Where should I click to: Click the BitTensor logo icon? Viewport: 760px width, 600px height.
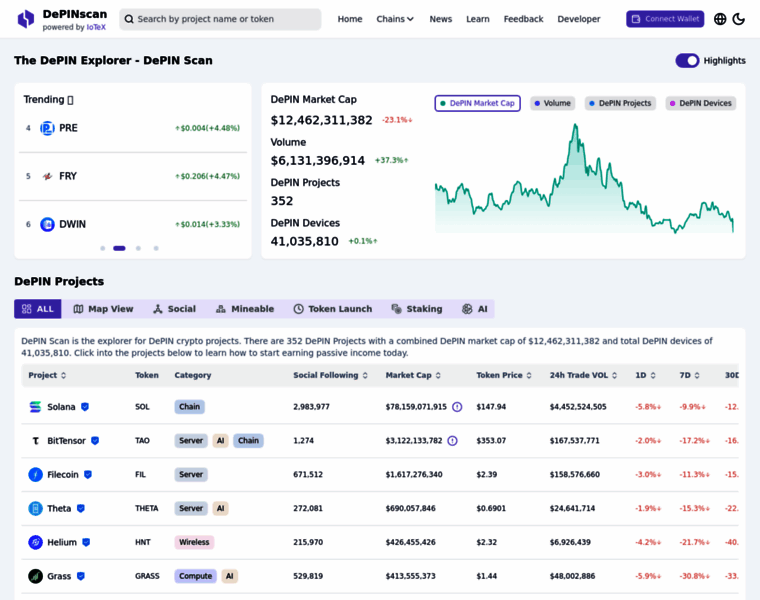pyautogui.click(x=35, y=441)
